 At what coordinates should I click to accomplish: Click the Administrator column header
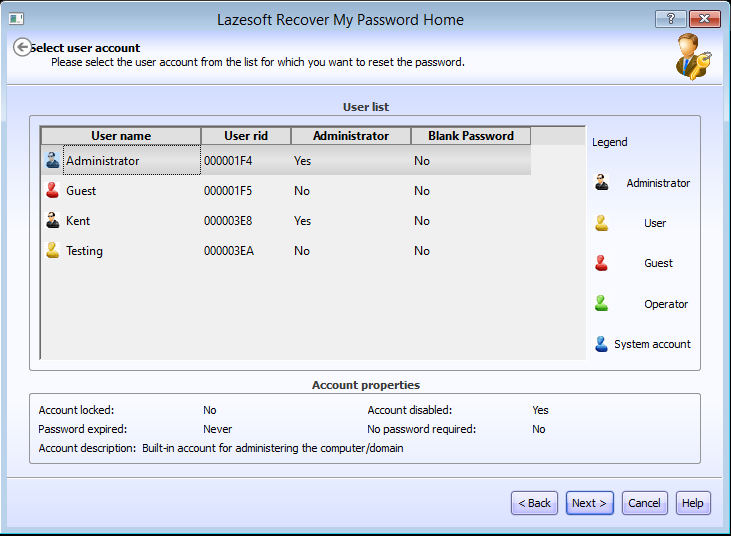coord(350,136)
